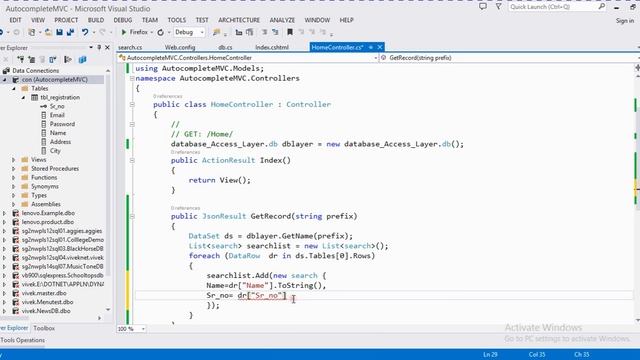Click the browser Refresh icon after Firefox
This screenshot has height=360, width=640.
point(160,32)
